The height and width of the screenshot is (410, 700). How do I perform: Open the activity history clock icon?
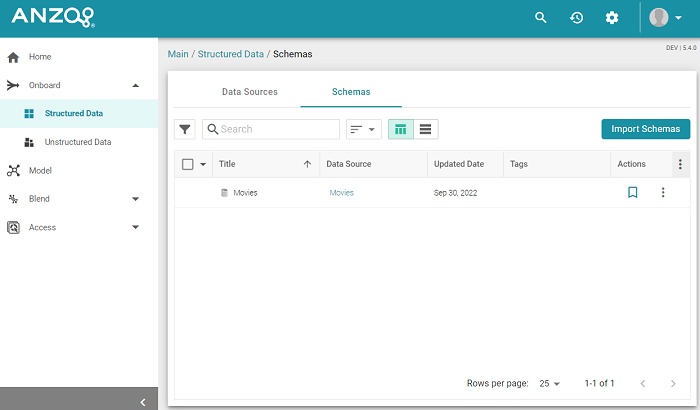pyautogui.click(x=576, y=17)
